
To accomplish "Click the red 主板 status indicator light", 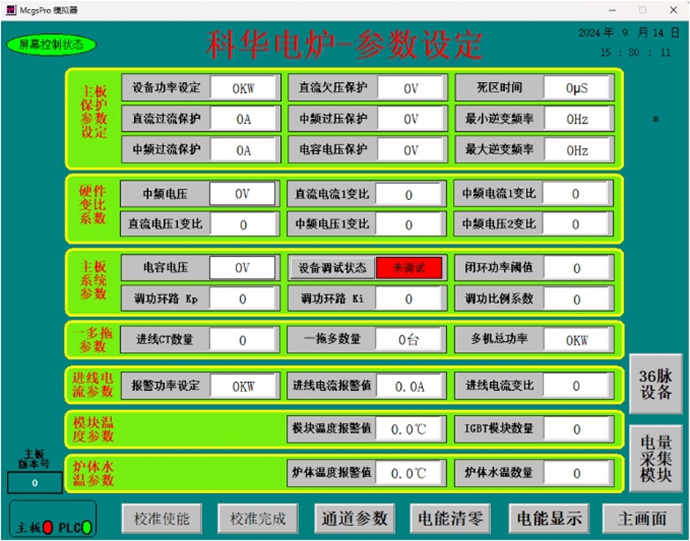I will (47, 526).
